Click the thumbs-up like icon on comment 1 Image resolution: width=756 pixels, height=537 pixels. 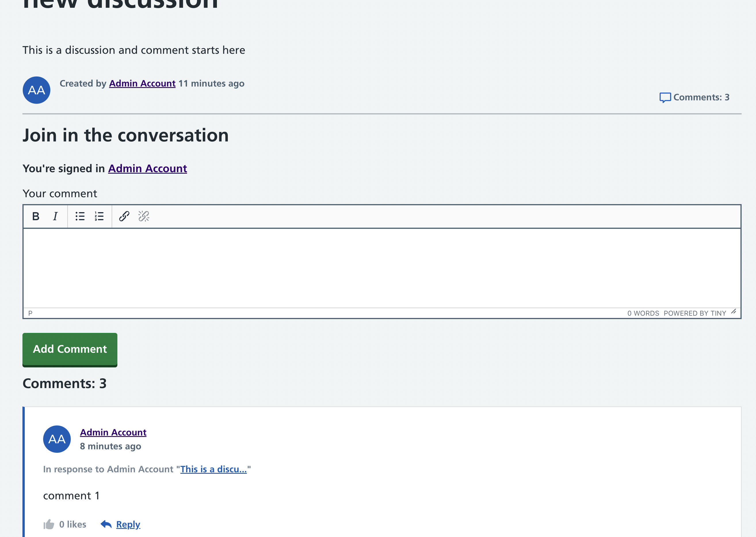click(49, 524)
